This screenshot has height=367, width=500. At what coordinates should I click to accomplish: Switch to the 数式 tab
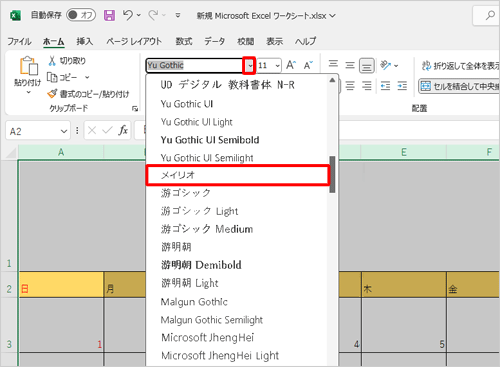(184, 41)
